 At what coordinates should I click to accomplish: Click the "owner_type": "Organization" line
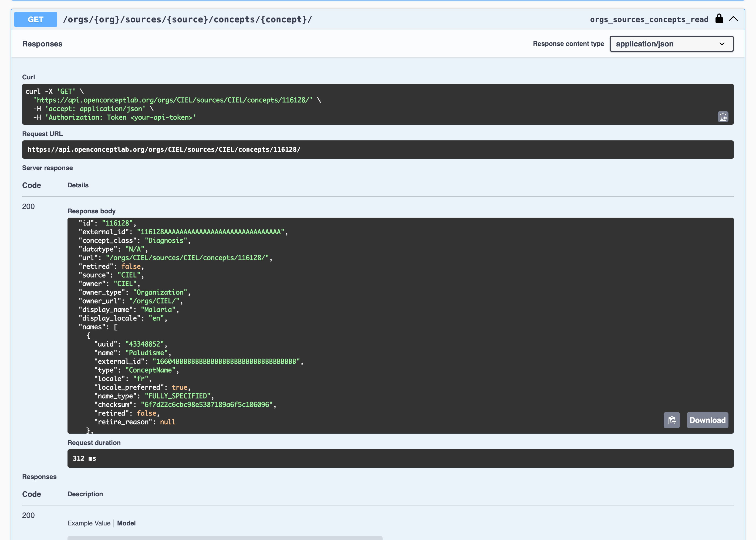click(x=135, y=292)
